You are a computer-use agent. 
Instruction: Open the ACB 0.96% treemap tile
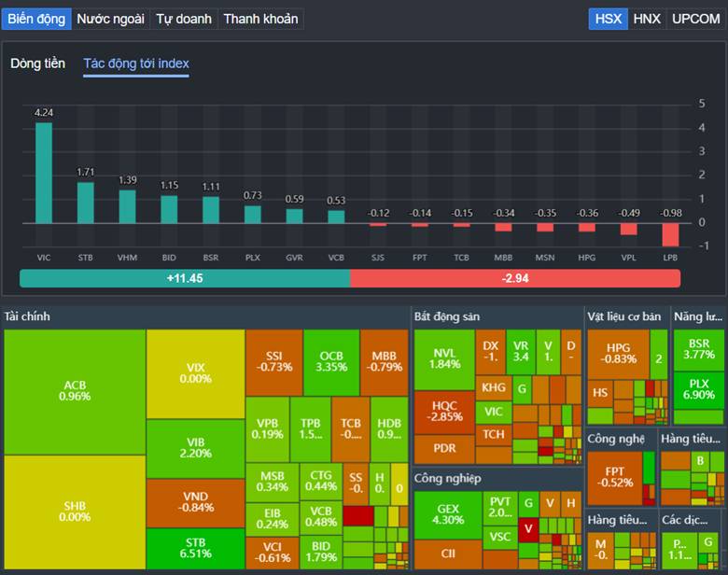click(x=75, y=391)
